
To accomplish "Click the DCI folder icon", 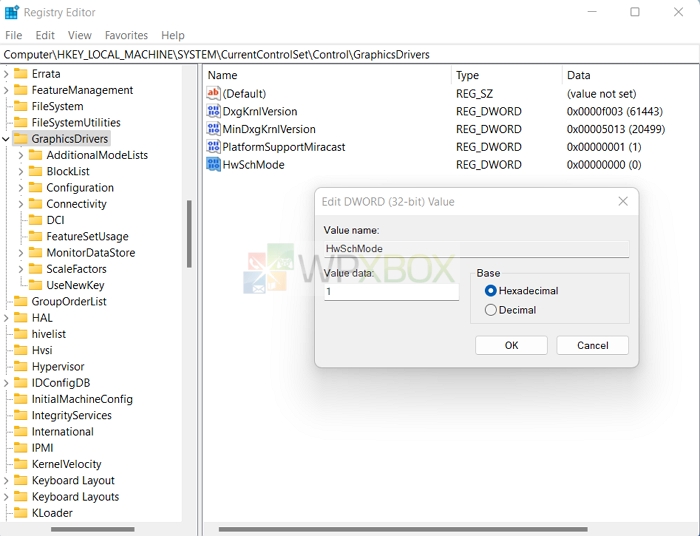I will (x=35, y=220).
